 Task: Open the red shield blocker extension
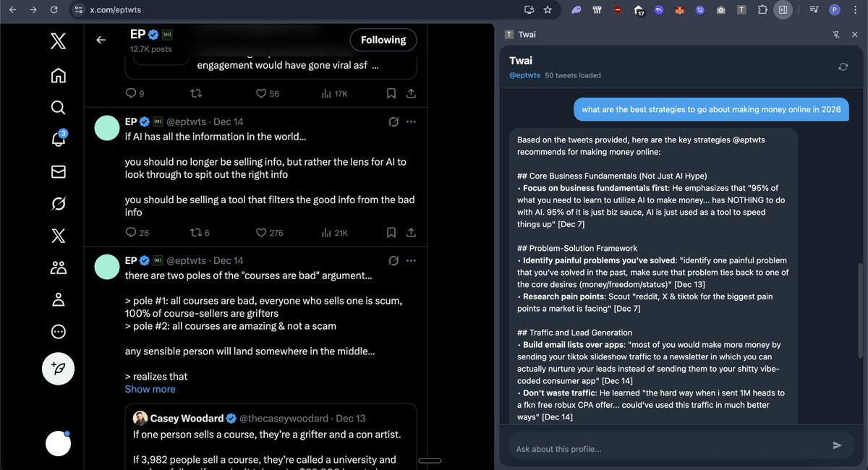pyautogui.click(x=618, y=10)
